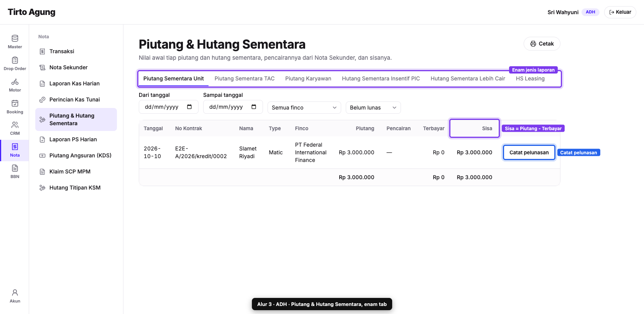Open Piutang & Hutang Sementara menu link
This screenshot has width=644, height=314.
(x=76, y=119)
